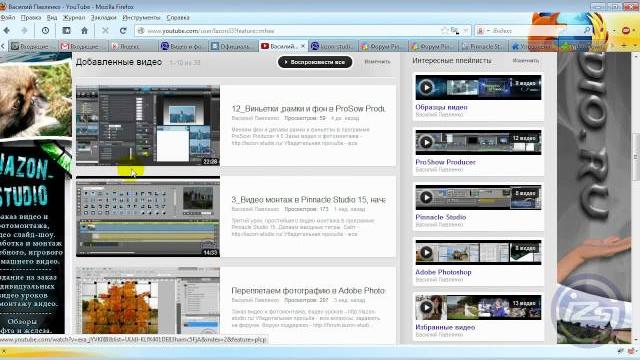This screenshot has height=360, width=640.
Task: Click "Просмотров: 59" under the ProShow video
Action: [x=305, y=118]
